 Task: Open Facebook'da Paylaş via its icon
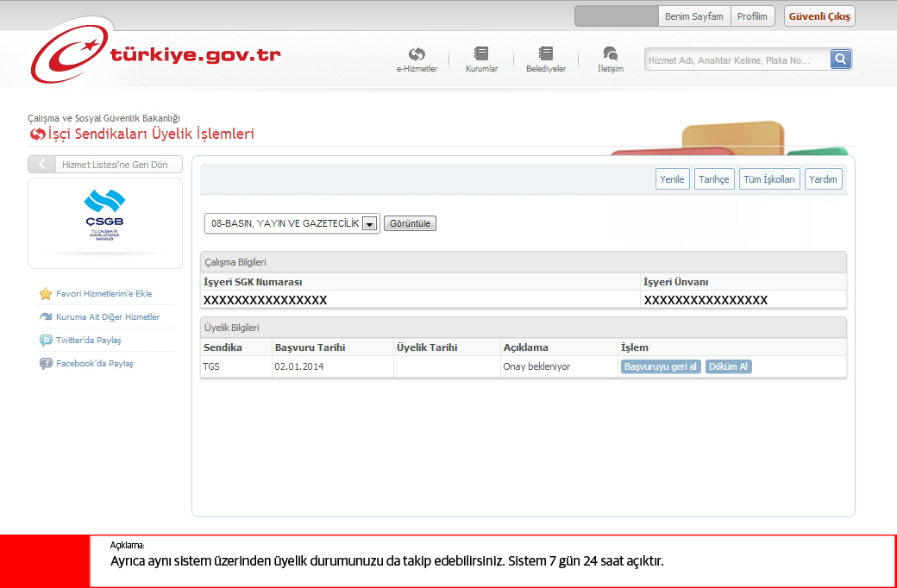pos(46,363)
